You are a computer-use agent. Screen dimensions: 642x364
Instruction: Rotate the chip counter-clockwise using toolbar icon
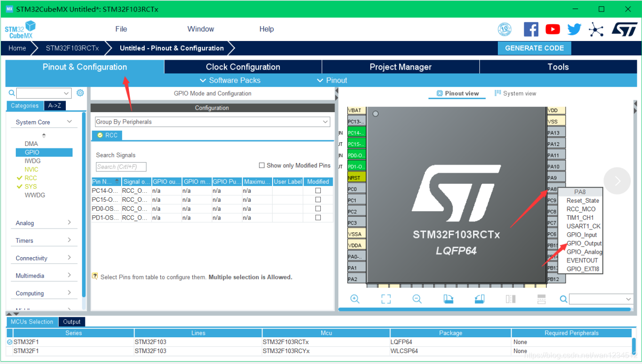(480, 299)
